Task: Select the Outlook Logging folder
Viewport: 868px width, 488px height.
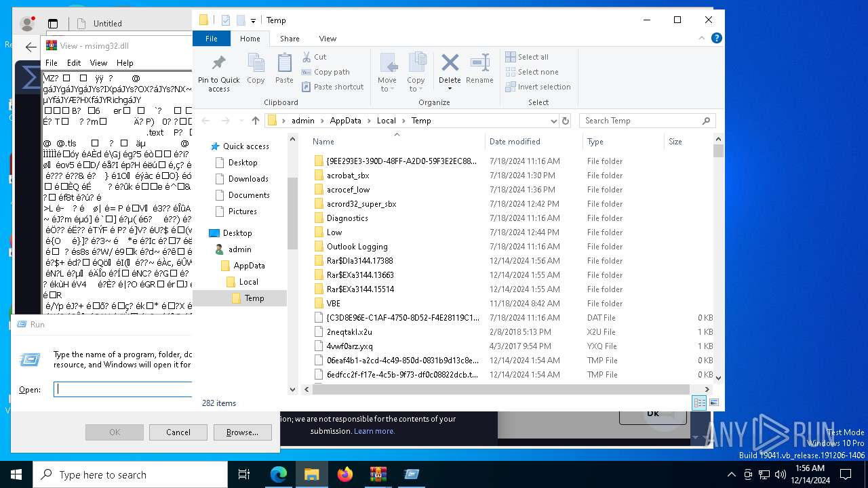Action: pyautogui.click(x=357, y=247)
